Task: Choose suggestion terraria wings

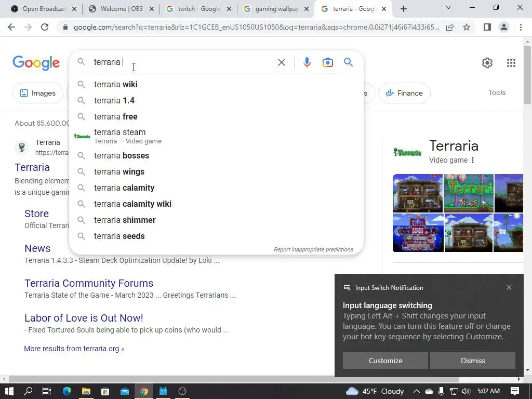Action: [x=216, y=171]
